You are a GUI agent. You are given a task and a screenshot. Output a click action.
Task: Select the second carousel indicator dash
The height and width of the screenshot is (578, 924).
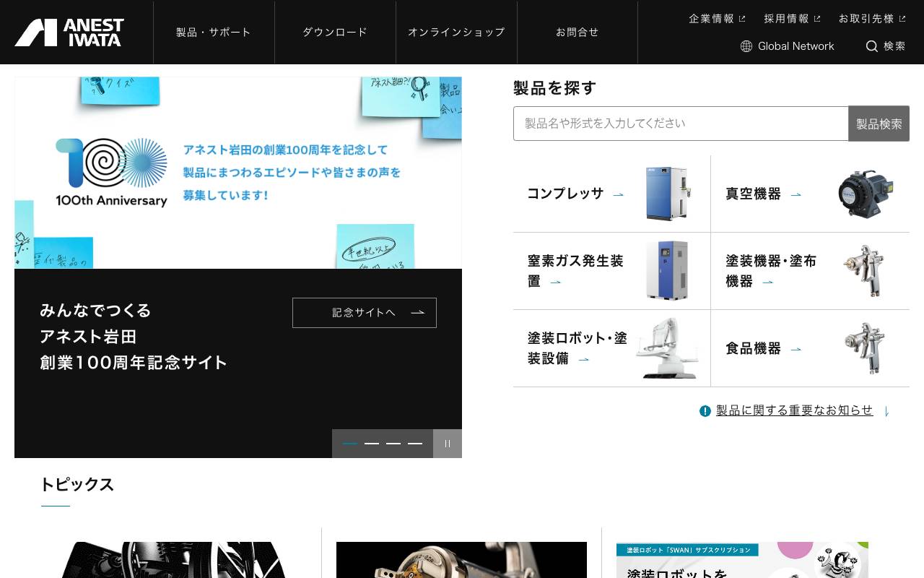point(372,444)
